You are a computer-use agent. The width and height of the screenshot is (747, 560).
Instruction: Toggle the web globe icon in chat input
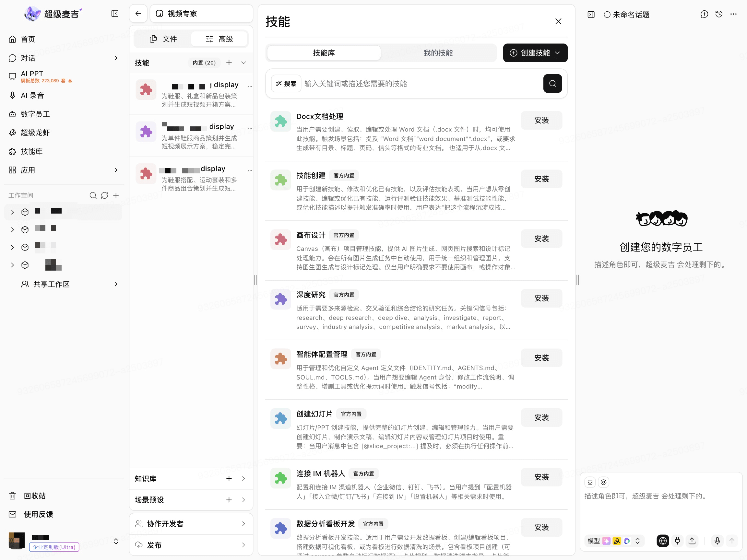[663, 541]
